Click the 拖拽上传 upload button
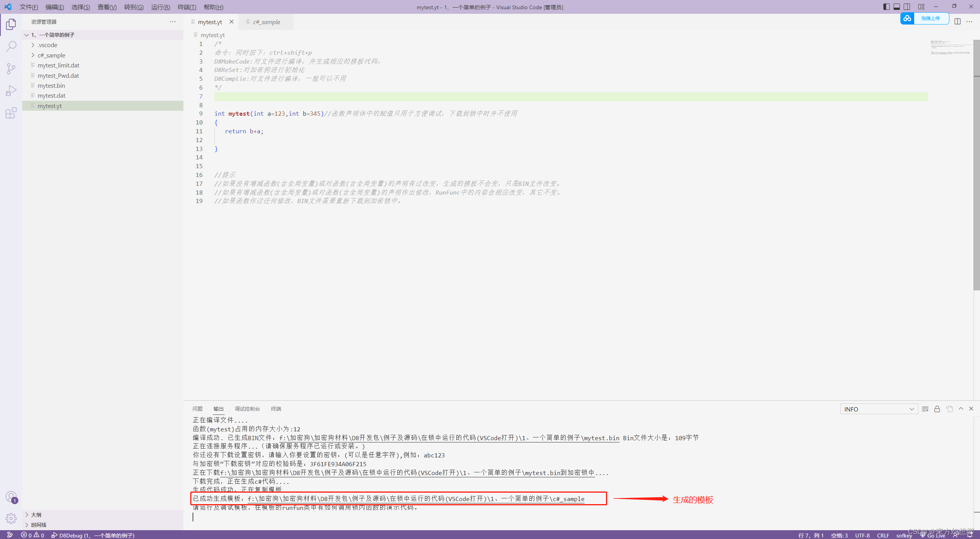This screenshot has height=539, width=980. click(x=931, y=18)
